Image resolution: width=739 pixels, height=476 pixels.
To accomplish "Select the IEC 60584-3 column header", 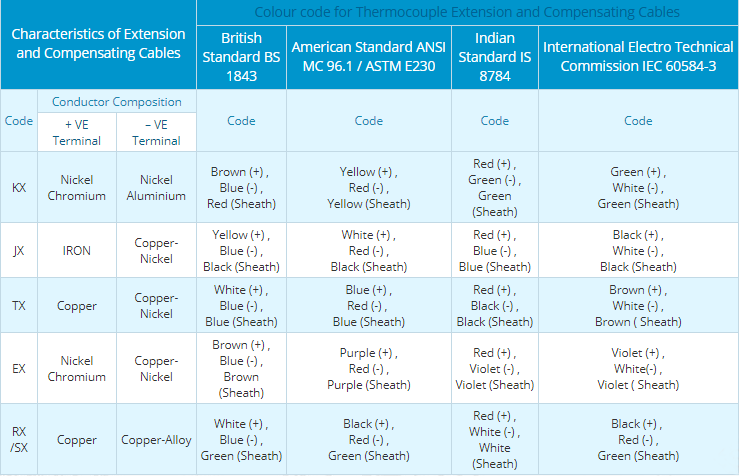I will point(638,57).
